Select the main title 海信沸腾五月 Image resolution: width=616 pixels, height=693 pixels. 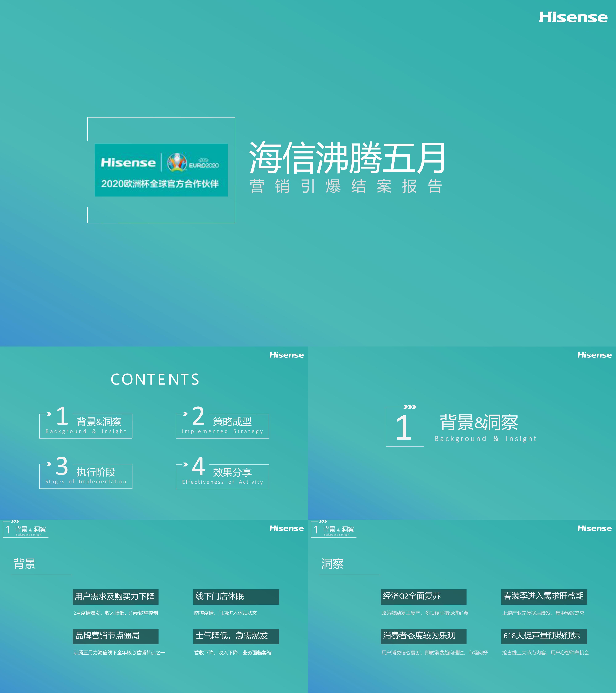pyautogui.click(x=347, y=158)
